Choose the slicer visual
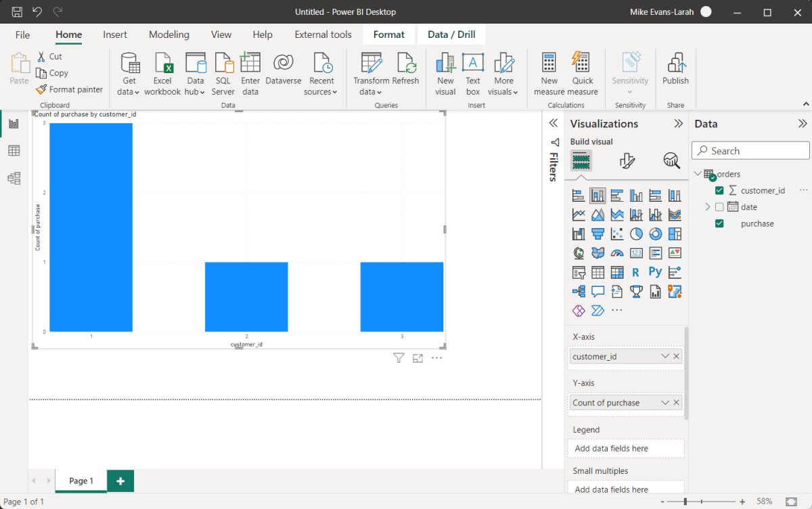Screen dimensions: 812x509 point(579,272)
